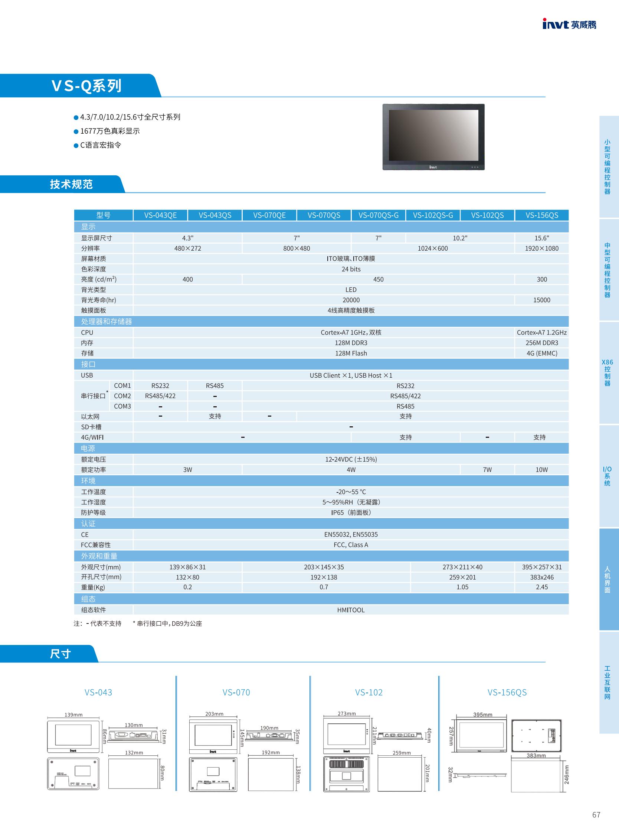Click the 尺寸 section heading
Image resolution: width=619 pixels, height=840 pixels.
click(x=49, y=654)
